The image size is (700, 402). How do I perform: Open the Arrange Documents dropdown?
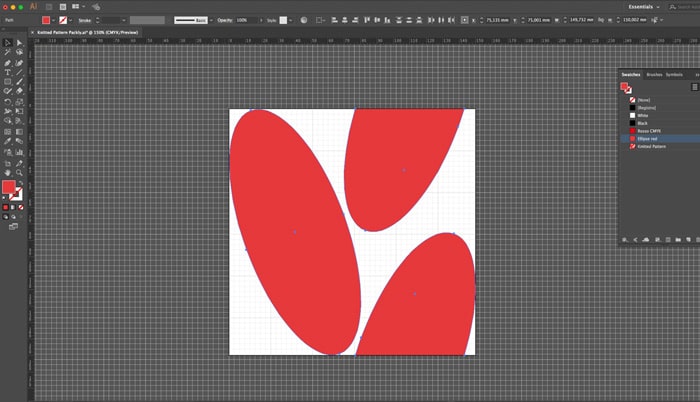79,7
